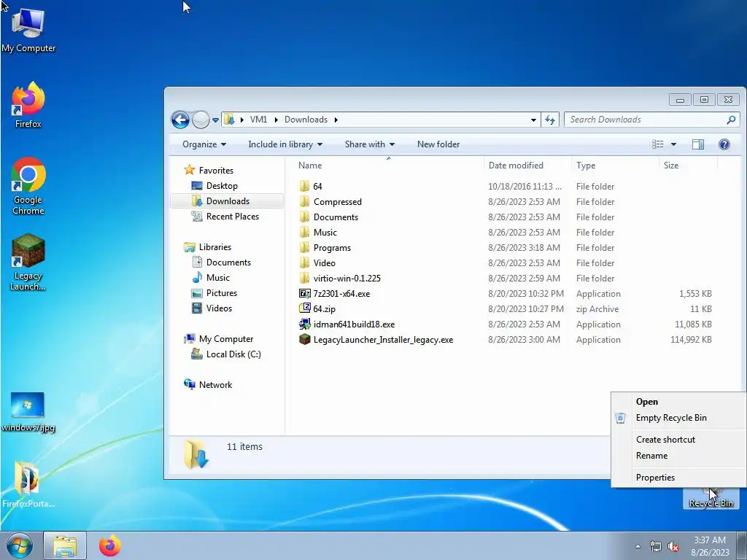
Task: Open the Share with dropdown
Action: click(370, 144)
